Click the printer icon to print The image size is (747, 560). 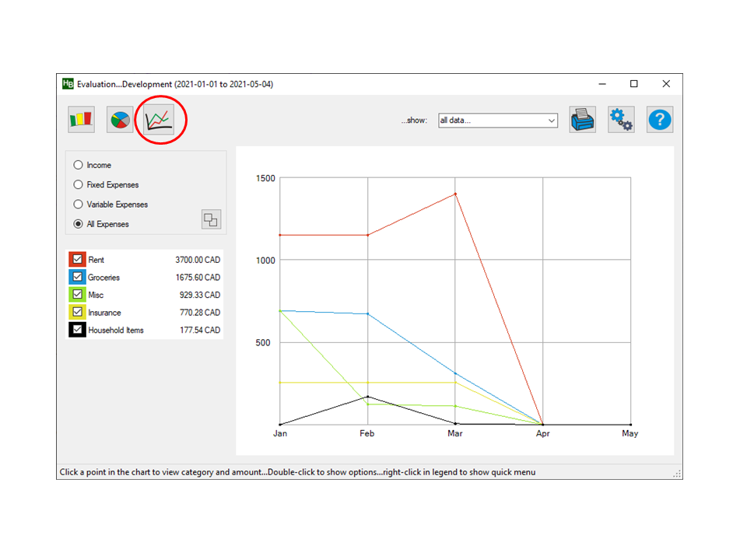[x=582, y=120]
